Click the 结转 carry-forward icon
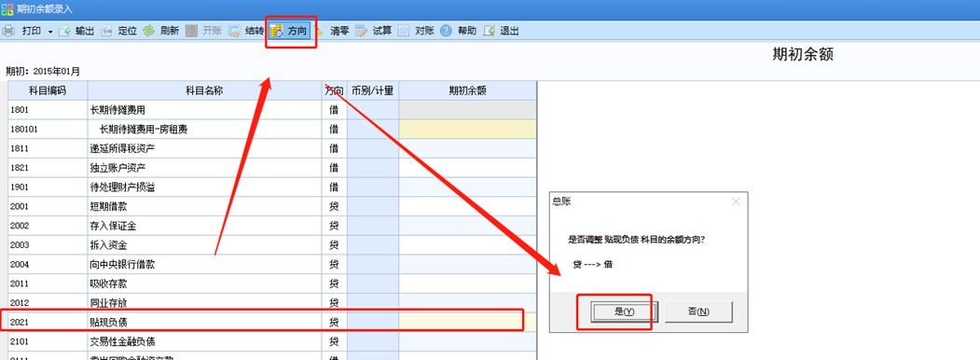 pos(234,31)
